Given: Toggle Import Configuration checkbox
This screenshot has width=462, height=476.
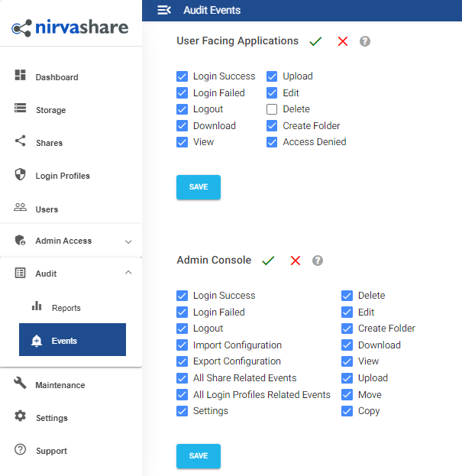Looking at the screenshot, I should coord(182,345).
